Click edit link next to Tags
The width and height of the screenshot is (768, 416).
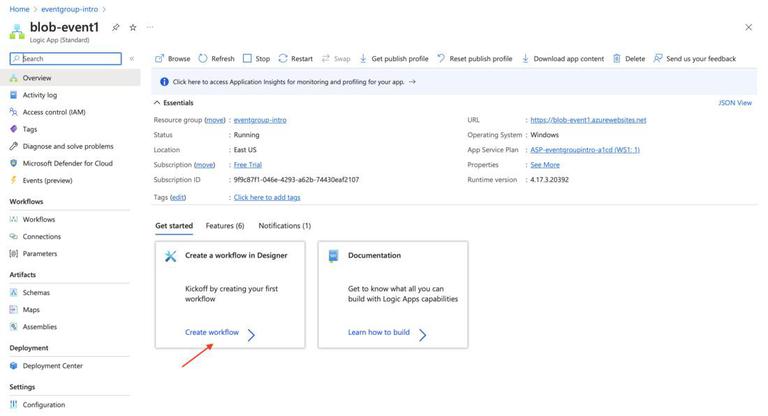178,197
